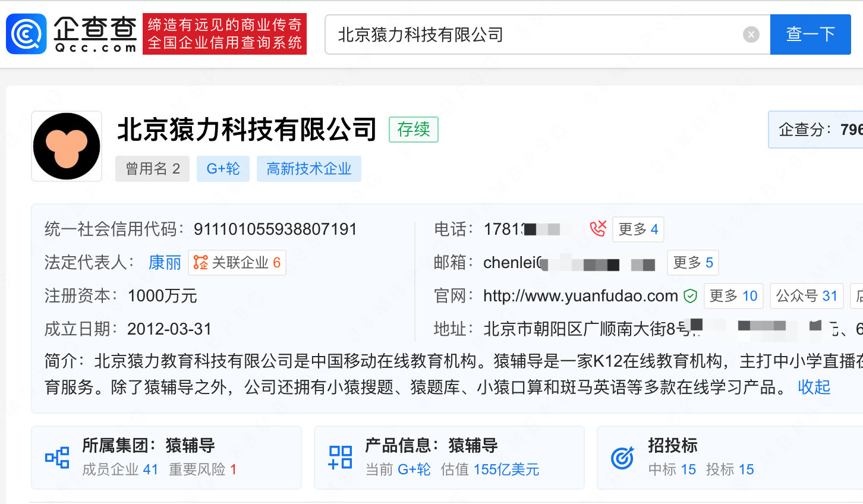Select registered capital 1000万元
The image size is (863, 504).
point(162,296)
